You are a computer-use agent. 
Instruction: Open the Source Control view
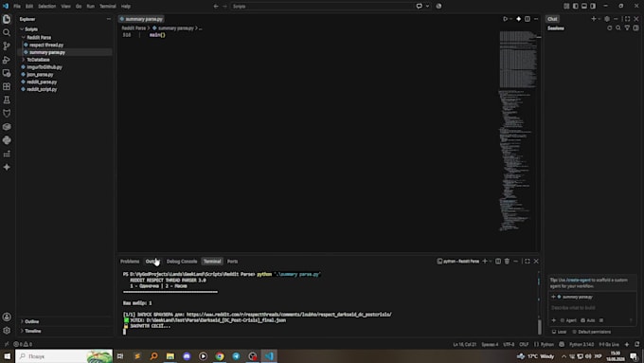click(7, 46)
